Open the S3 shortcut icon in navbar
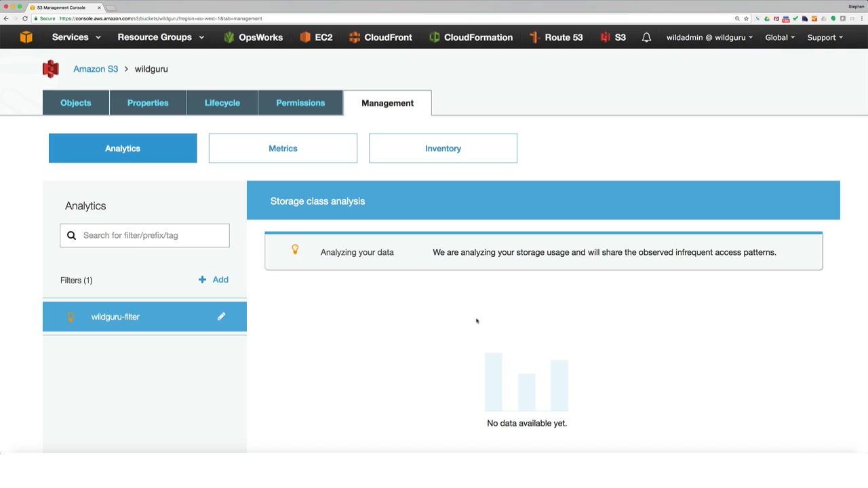The image size is (868, 488). 605,37
